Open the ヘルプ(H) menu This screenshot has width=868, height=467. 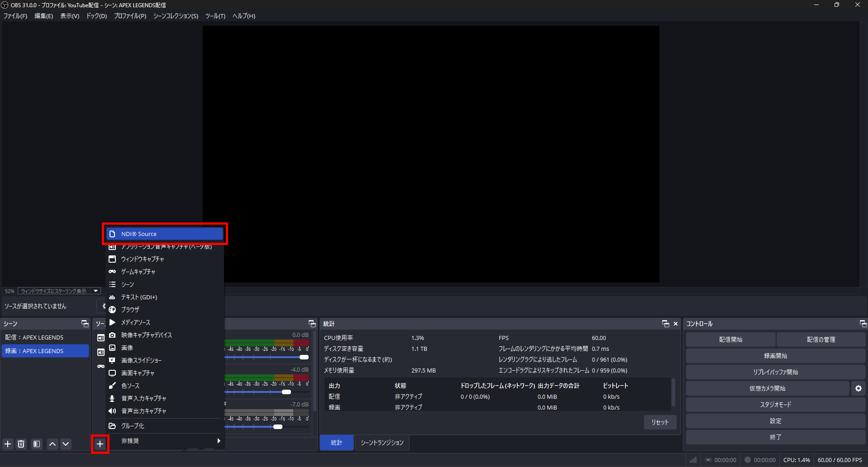coord(244,16)
